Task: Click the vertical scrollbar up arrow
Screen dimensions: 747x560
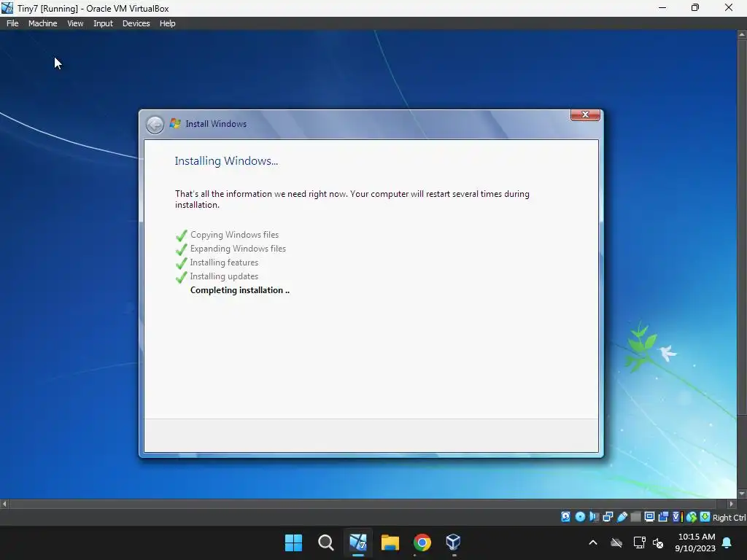Action: click(742, 35)
